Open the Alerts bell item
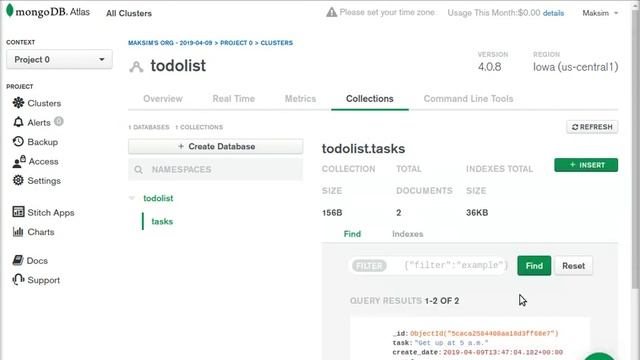The width and height of the screenshot is (640, 360). (x=32, y=122)
